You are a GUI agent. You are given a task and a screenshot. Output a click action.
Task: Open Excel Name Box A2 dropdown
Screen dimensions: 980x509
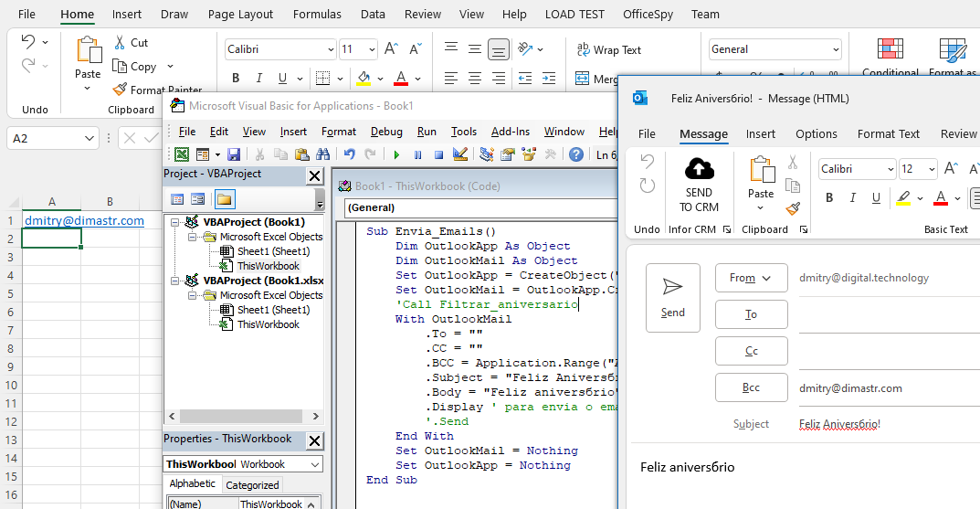[89, 138]
